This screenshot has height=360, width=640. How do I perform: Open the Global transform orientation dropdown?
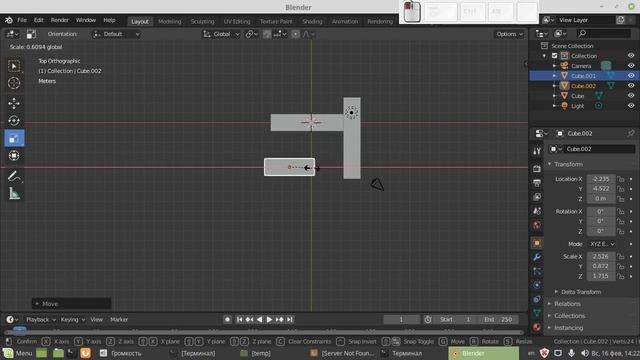pyautogui.click(x=221, y=34)
